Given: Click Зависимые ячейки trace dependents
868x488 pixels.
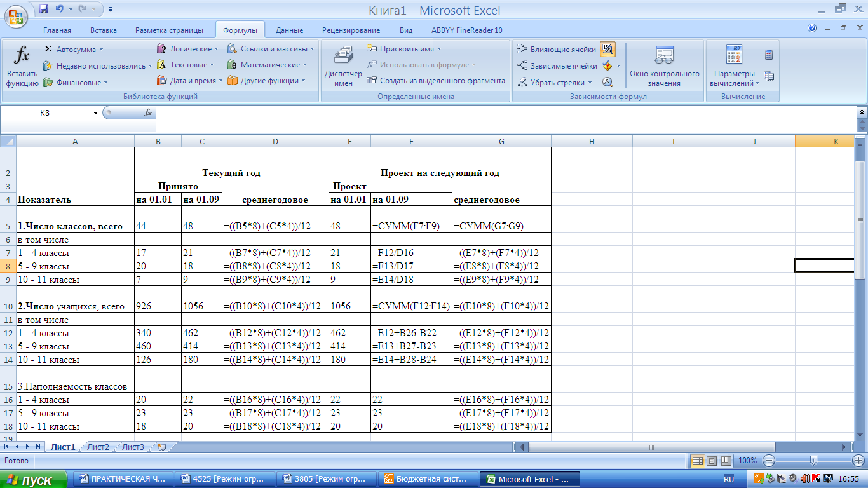Looking at the screenshot, I should pyautogui.click(x=557, y=65).
